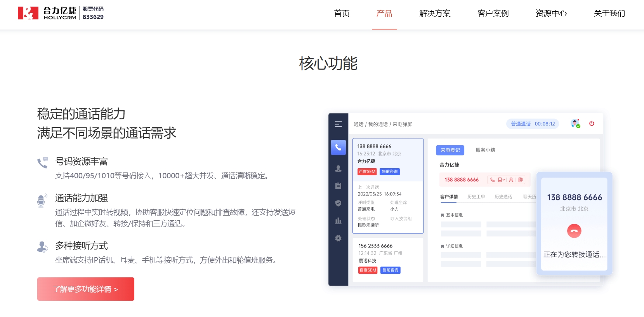The image size is (644, 317).
Task: Click the 我的通话 breadcrumb
Action: tap(378, 124)
